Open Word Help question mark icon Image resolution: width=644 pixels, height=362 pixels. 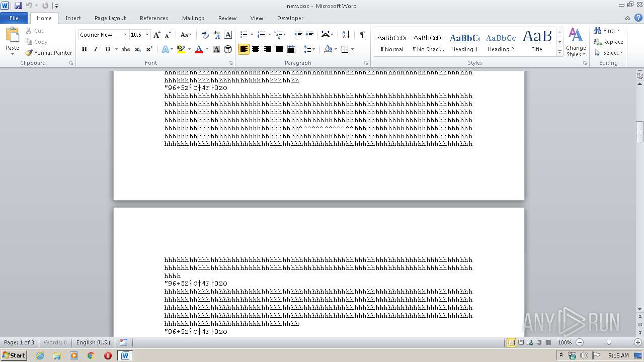pyautogui.click(x=638, y=18)
